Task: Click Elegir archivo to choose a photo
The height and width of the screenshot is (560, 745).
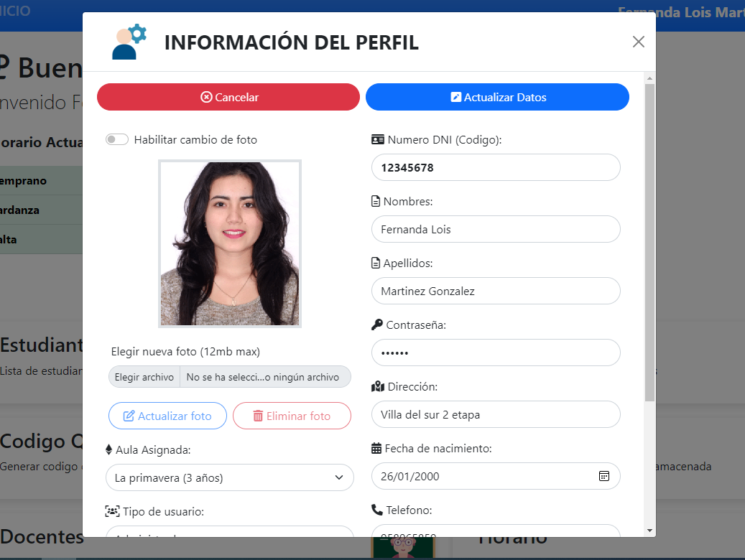Action: tap(144, 376)
